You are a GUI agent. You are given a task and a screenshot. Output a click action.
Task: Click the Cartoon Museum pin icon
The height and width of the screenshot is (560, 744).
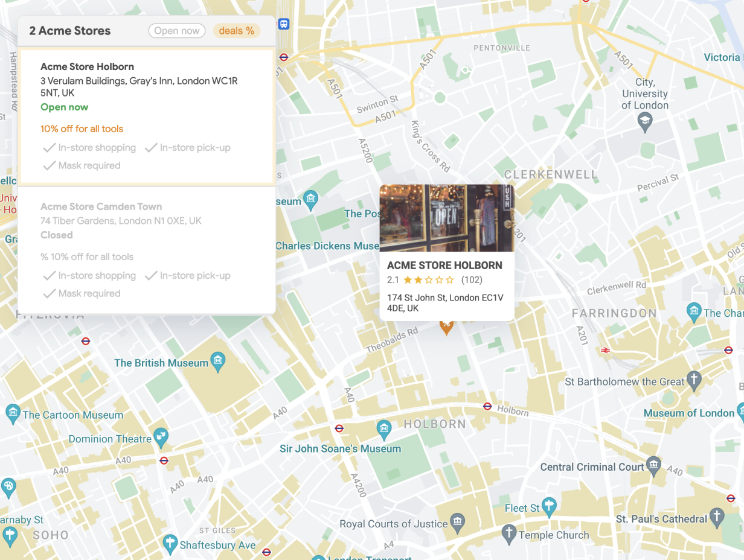coord(12,413)
